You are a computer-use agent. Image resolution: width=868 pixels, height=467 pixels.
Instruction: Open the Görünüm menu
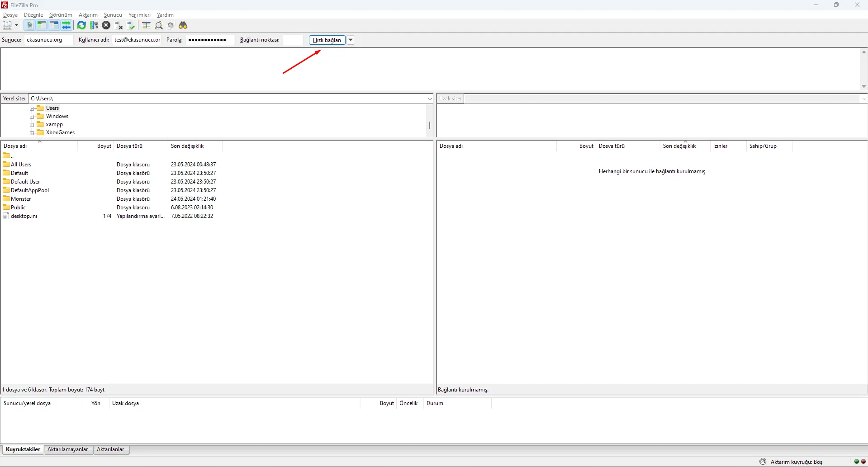61,15
